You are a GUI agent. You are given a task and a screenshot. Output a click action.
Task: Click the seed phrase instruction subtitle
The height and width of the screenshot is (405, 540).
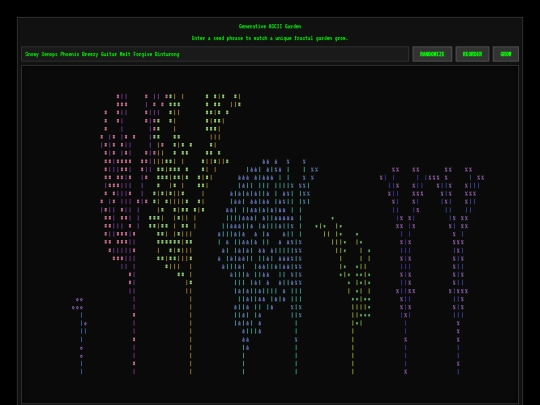[270, 38]
